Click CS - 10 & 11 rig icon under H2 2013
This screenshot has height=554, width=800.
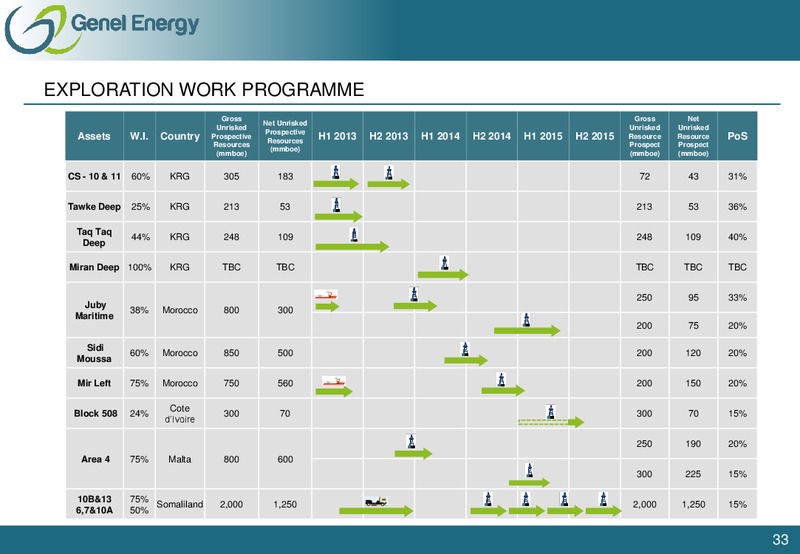389,172
